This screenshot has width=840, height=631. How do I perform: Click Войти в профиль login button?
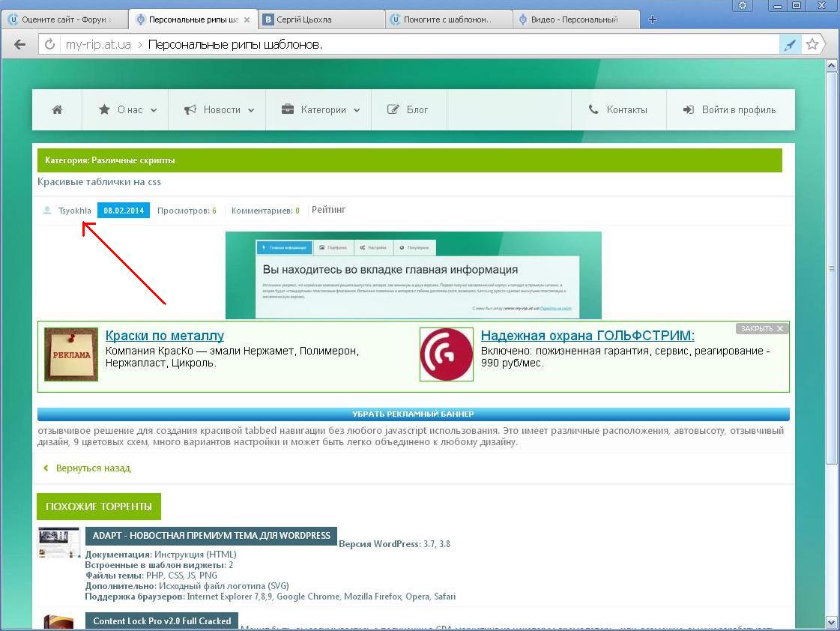click(x=729, y=110)
